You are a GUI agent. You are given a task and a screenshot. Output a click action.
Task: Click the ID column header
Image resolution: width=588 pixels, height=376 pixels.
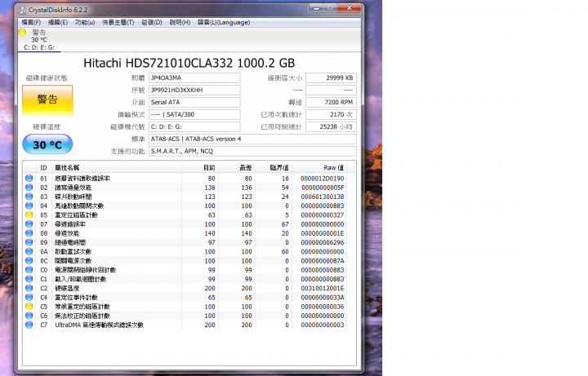[44, 168]
